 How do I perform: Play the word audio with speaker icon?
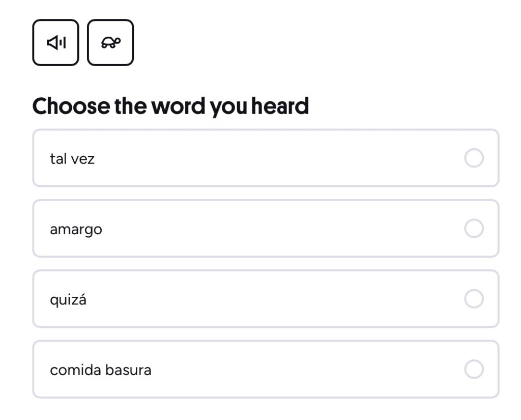(x=56, y=43)
